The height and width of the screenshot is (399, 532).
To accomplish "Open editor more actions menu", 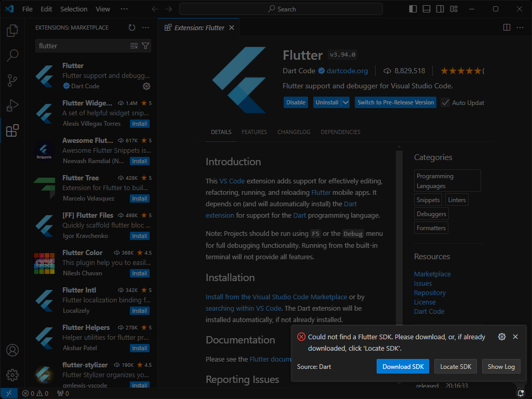I will pos(520,28).
